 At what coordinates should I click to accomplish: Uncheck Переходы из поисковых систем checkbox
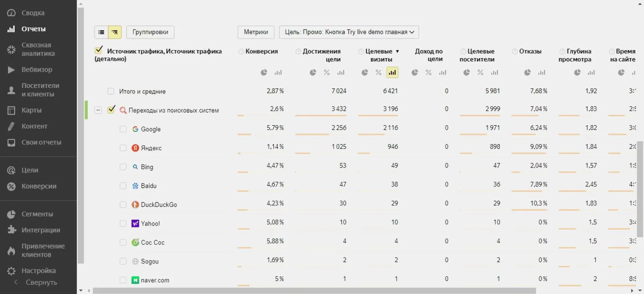point(111,110)
